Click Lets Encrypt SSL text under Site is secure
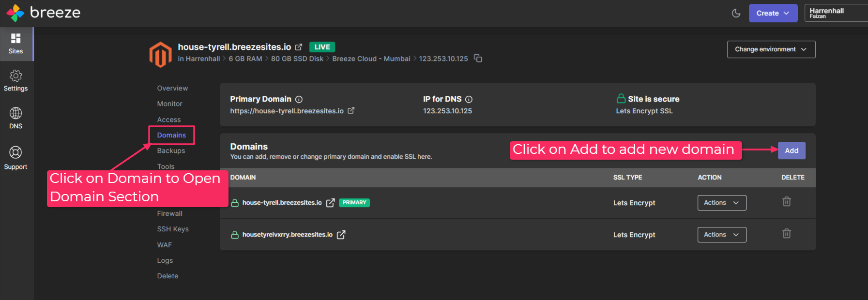The height and width of the screenshot is (300, 868). (644, 111)
